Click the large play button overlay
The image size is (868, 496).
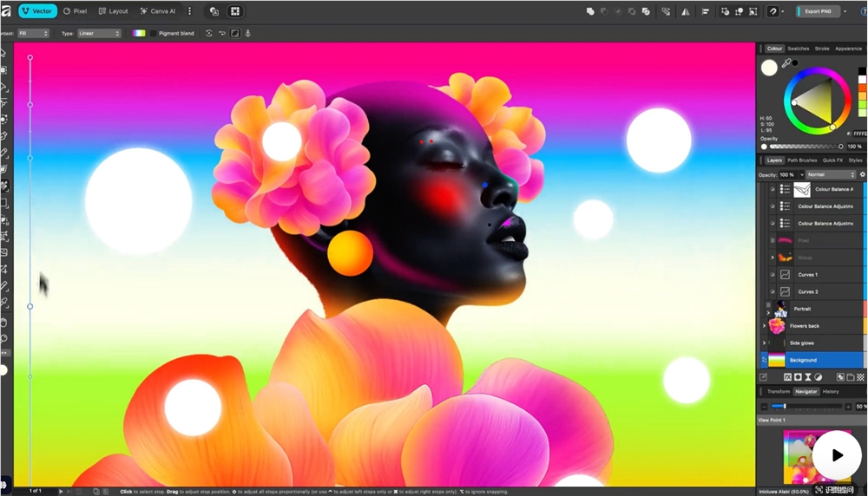click(837, 455)
